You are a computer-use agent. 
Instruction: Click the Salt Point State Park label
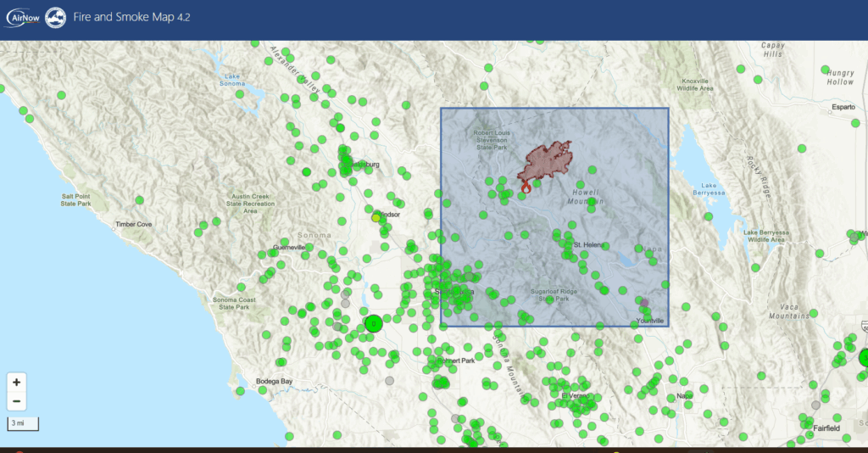tap(76, 199)
